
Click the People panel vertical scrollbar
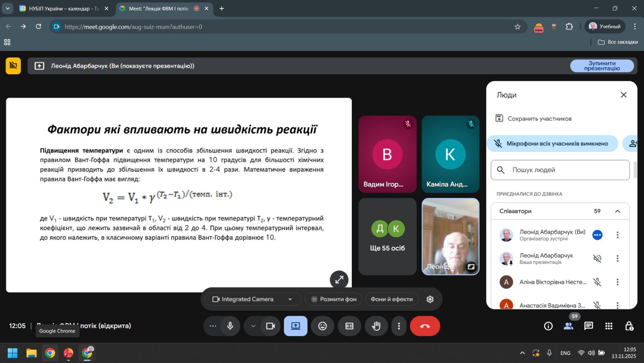pyautogui.click(x=635, y=170)
